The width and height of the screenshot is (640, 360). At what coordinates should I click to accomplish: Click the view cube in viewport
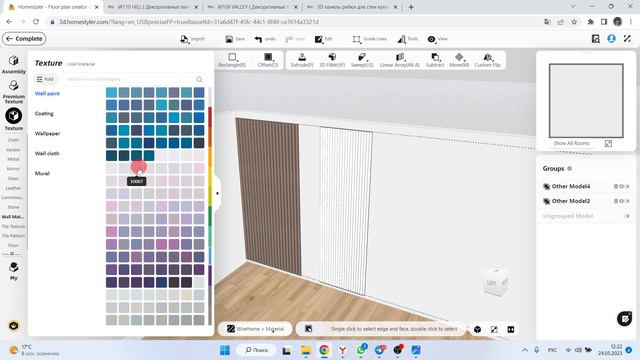click(x=495, y=282)
